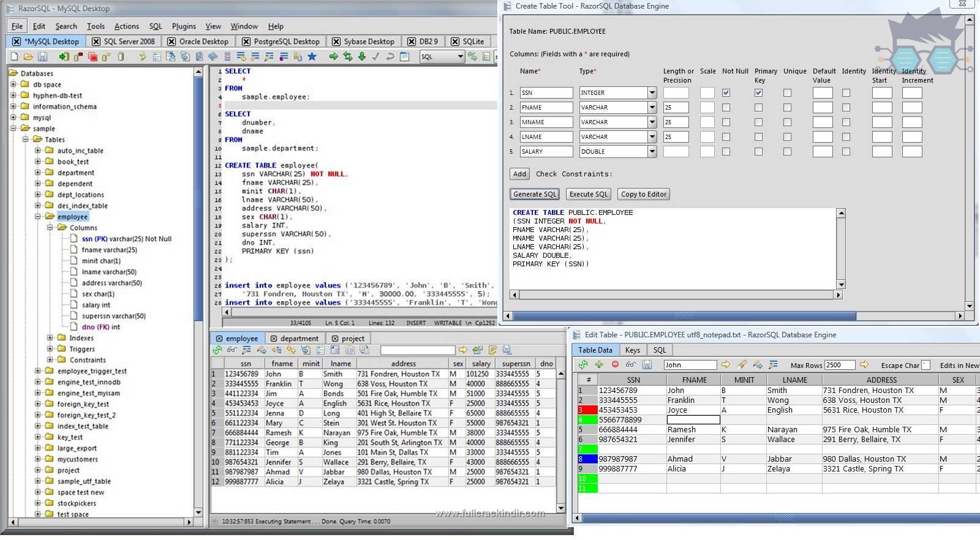The height and width of the screenshot is (540, 980).
Task: Expand the department table node
Action: pyautogui.click(x=38, y=173)
